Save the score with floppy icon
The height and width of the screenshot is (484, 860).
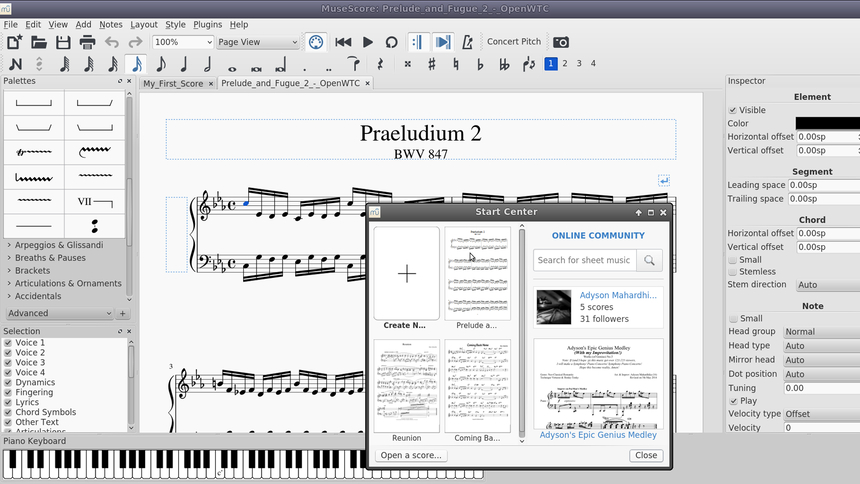(x=63, y=42)
